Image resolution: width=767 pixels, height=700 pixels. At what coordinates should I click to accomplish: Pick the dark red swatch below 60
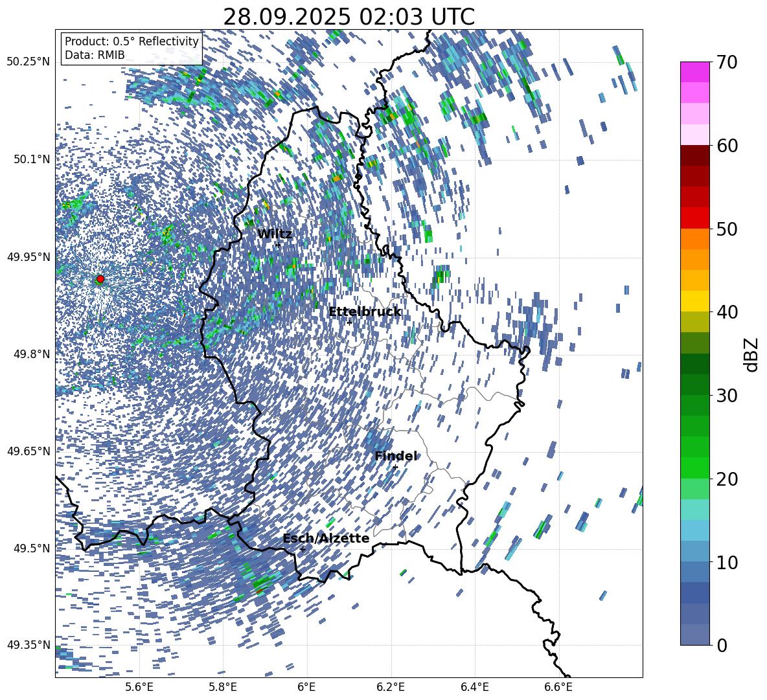694,155
